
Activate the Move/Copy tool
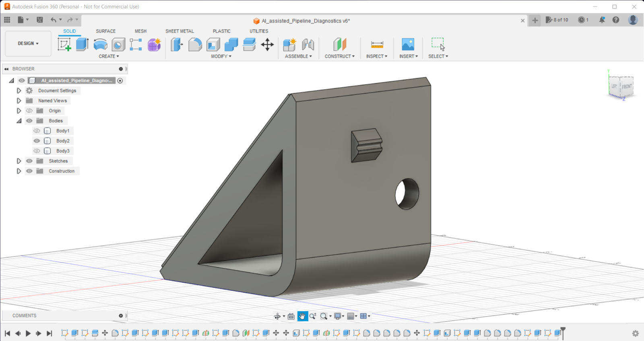[267, 44]
